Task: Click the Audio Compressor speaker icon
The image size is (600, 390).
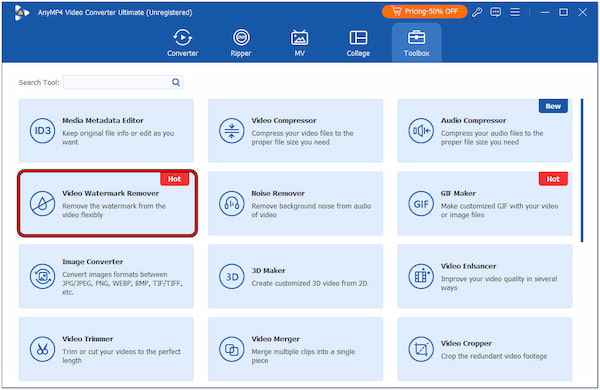Action: pos(421,131)
